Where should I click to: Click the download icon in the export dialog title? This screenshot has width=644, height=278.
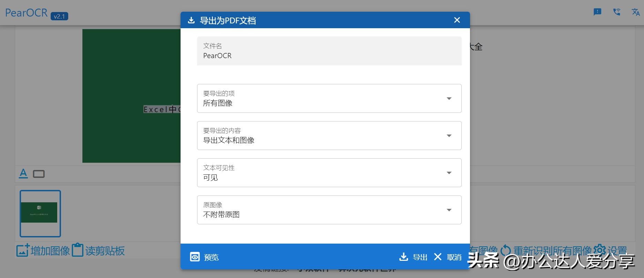(x=191, y=20)
